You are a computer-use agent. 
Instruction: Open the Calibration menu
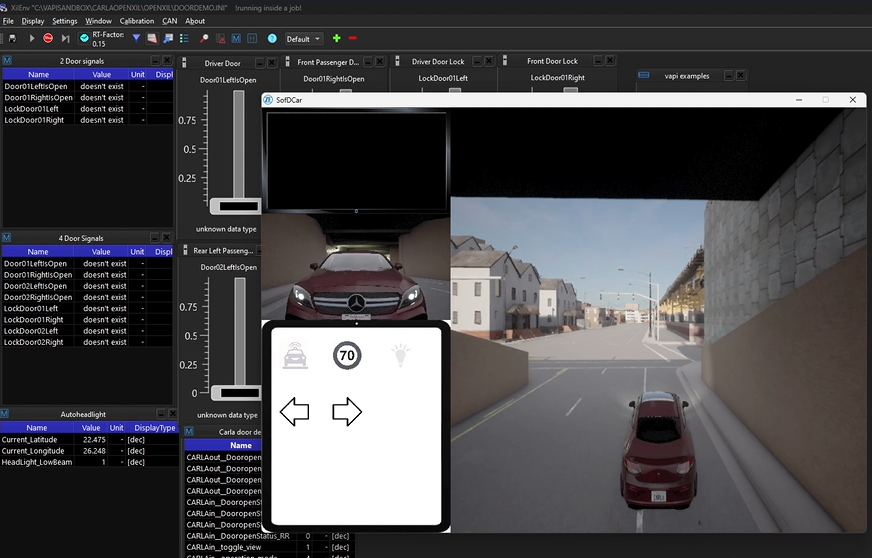[136, 20]
